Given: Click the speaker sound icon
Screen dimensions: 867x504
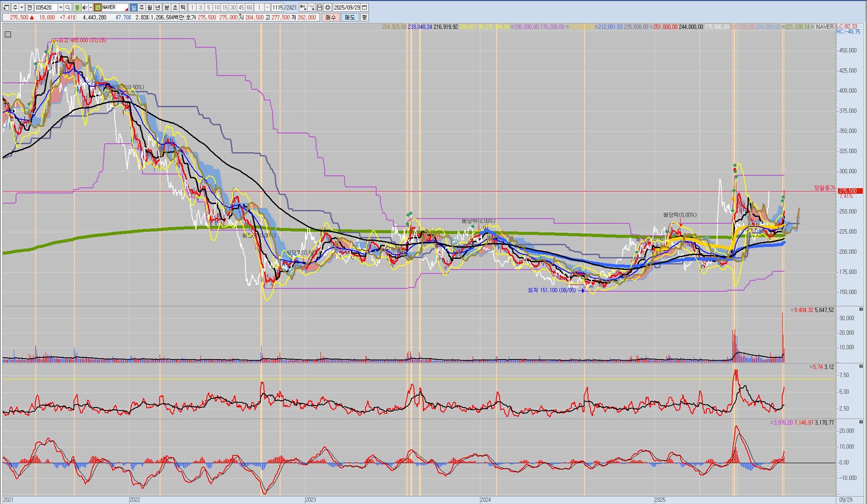Looking at the screenshot, I should (84, 8).
